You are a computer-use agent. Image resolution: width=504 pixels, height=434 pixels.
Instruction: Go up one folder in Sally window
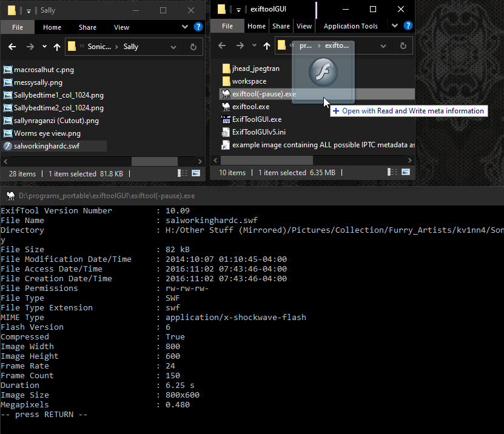pos(57,47)
